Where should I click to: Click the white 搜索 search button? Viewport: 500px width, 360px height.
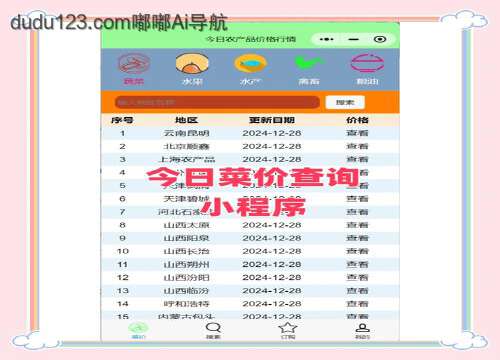click(x=345, y=102)
